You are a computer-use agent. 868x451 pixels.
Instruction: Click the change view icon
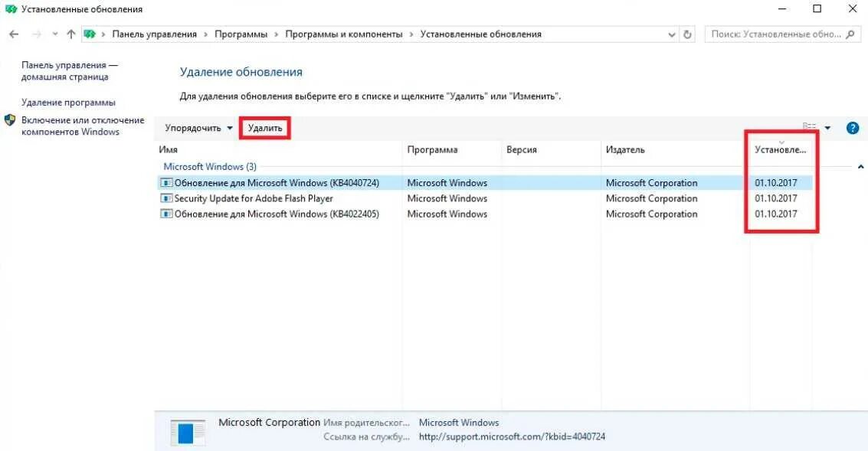809,127
